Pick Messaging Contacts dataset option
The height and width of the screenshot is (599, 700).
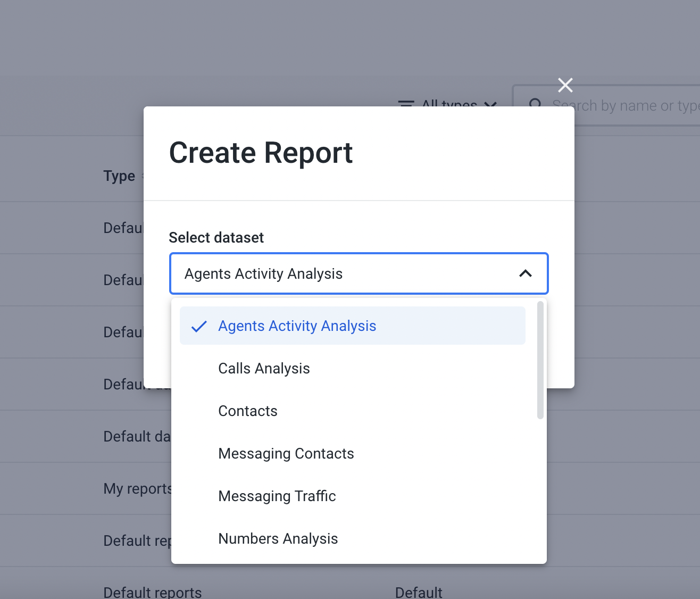(x=286, y=453)
